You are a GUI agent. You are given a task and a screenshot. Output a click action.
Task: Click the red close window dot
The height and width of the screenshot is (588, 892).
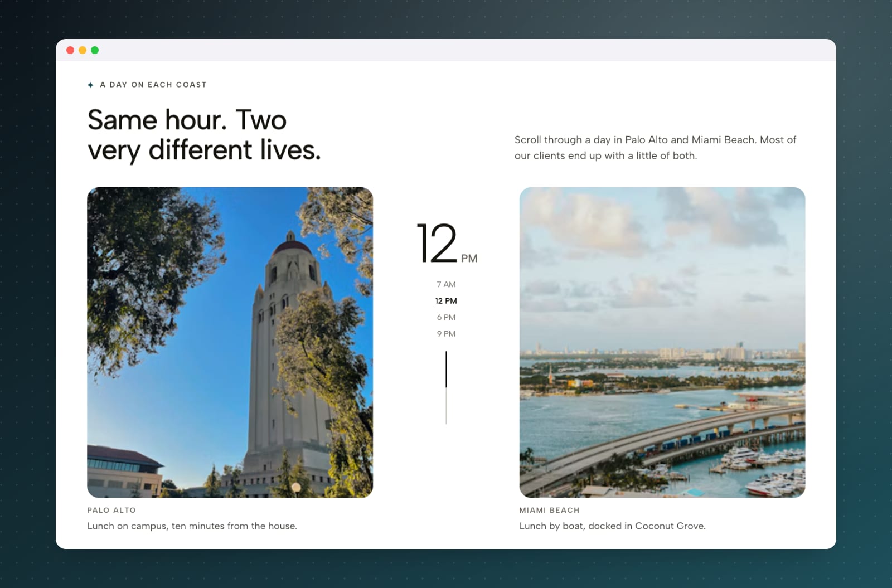(x=70, y=50)
